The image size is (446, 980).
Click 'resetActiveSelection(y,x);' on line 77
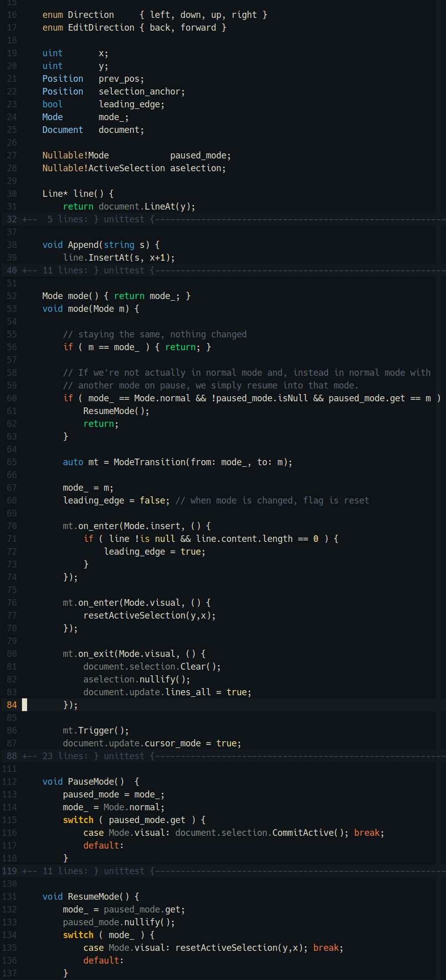pyautogui.click(x=150, y=616)
